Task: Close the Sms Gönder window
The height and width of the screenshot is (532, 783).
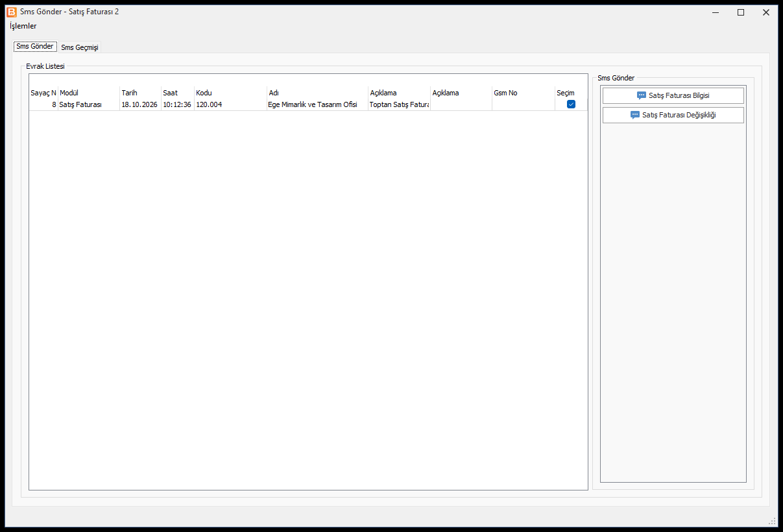Action: [x=766, y=12]
